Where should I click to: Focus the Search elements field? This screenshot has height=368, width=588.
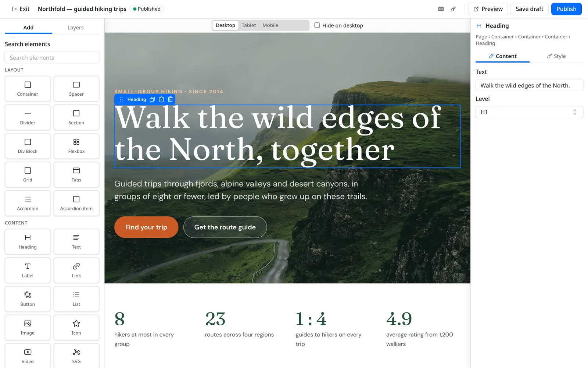pyautogui.click(x=52, y=57)
